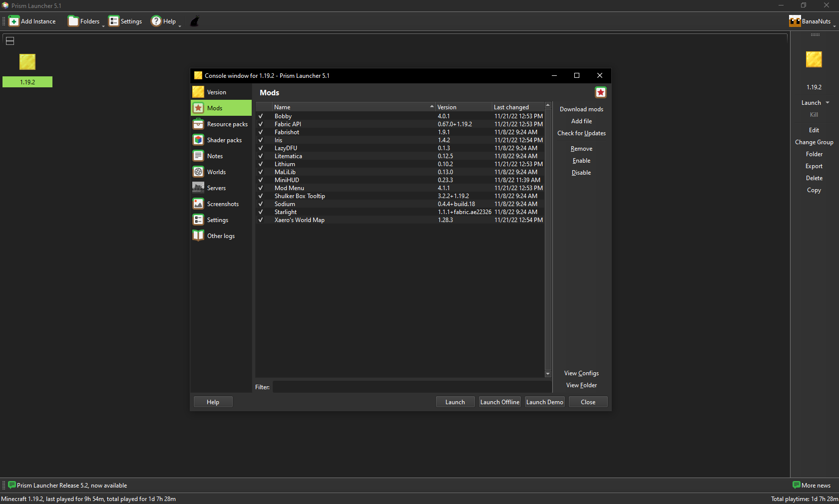The width and height of the screenshot is (839, 504).
Task: Click the Launch Offline button
Action: 499,402
